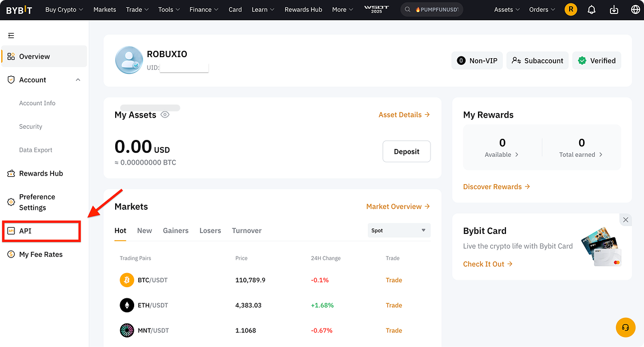The image size is (644, 347).
Task: Switch to the New markets tab
Action: tap(145, 231)
